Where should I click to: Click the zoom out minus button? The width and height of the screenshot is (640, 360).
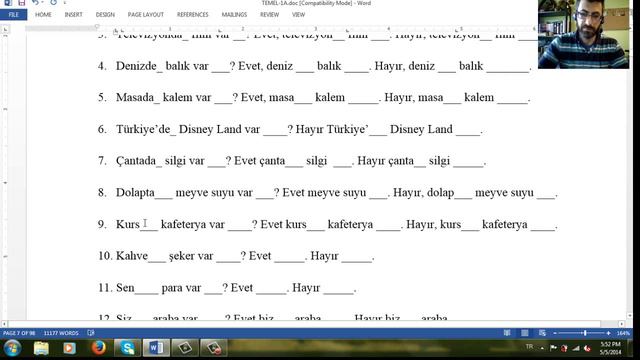555,333
